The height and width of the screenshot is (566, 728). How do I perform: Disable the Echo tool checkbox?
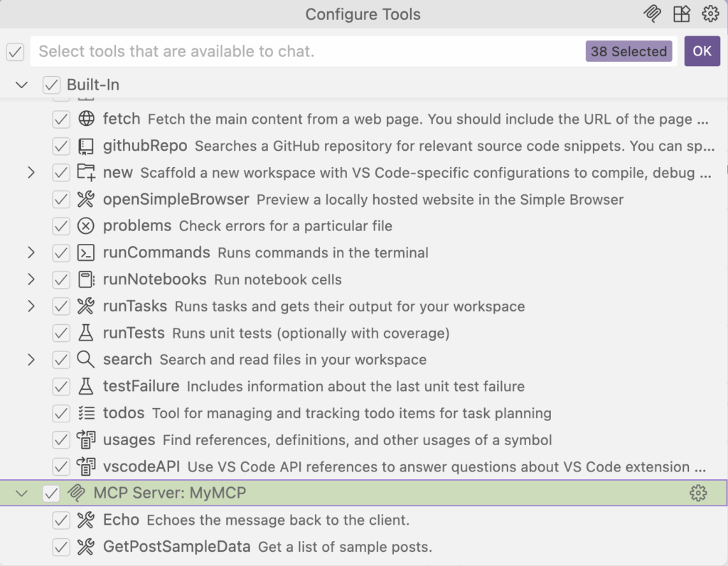point(61,520)
